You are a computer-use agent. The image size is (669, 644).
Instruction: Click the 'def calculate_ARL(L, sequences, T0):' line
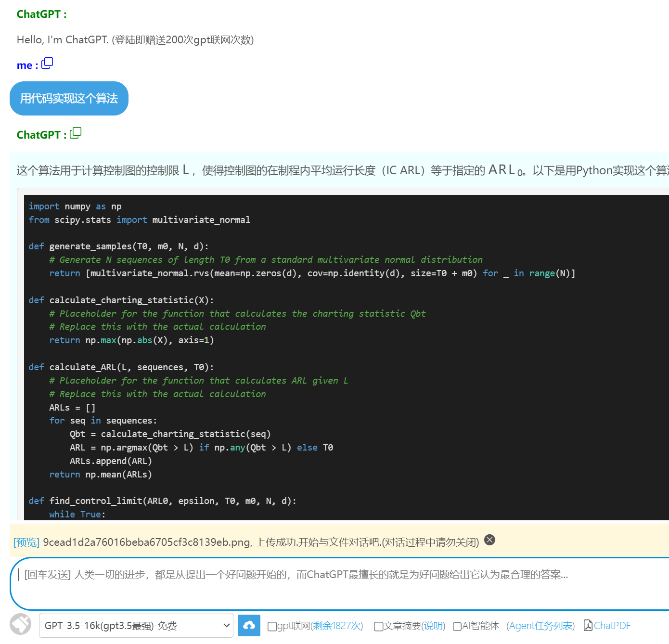pos(121,367)
